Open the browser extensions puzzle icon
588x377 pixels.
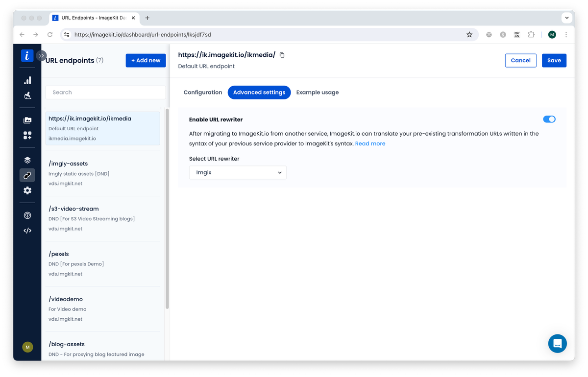pyautogui.click(x=531, y=35)
